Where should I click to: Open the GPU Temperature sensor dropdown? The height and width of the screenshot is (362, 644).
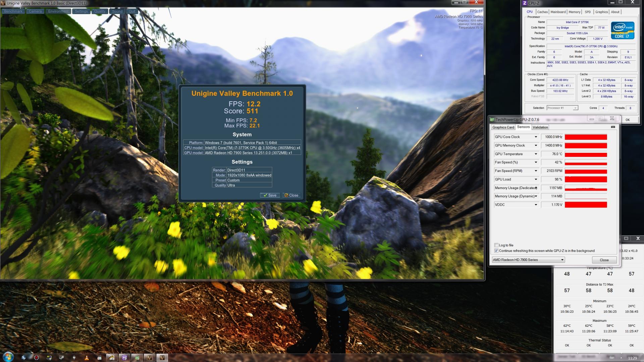coord(536,154)
